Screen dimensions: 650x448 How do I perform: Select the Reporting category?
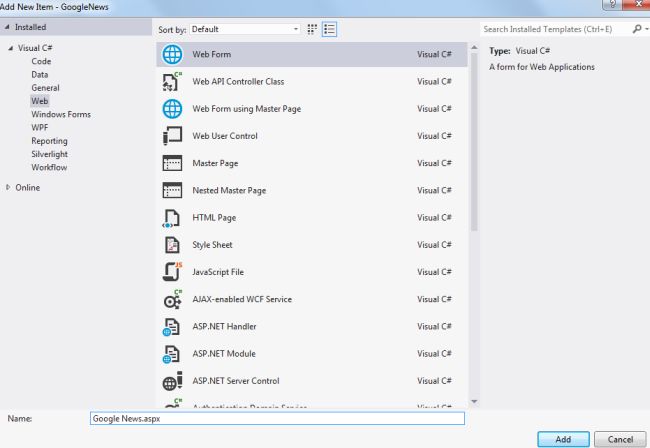[x=49, y=141]
